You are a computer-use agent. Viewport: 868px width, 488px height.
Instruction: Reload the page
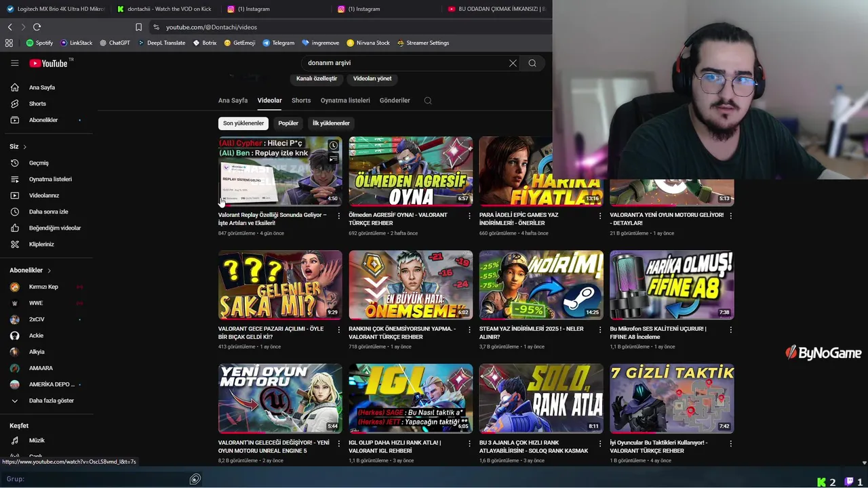click(37, 27)
